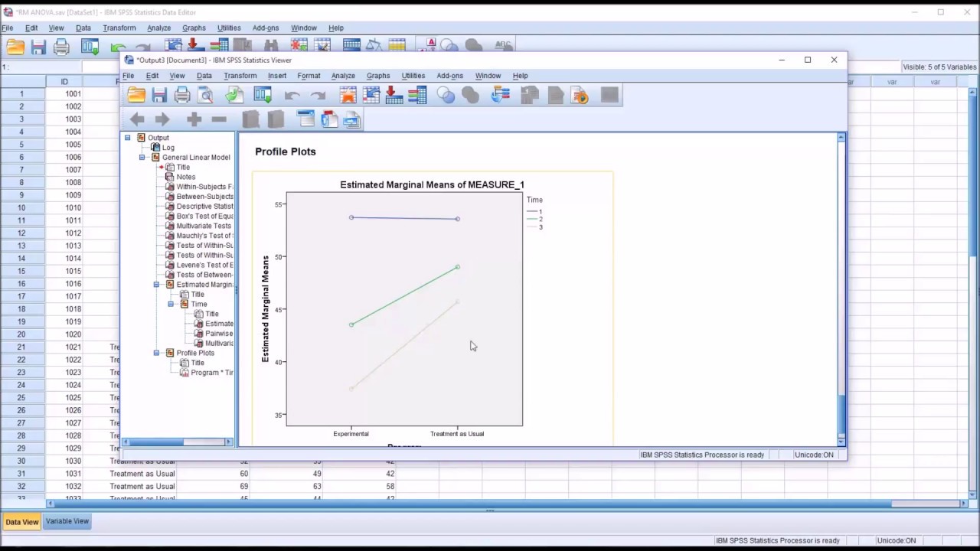Viewport: 980px width, 551px height.
Task: Collapse the Output root node
Action: coord(128,138)
